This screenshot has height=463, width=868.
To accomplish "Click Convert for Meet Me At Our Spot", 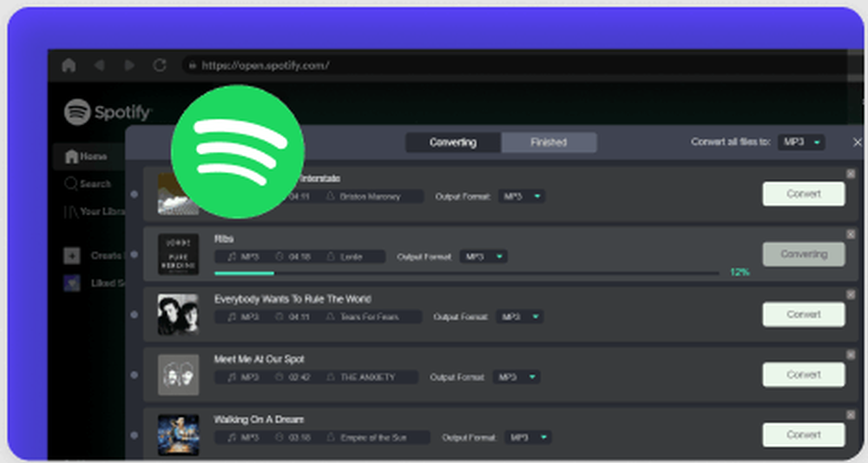I will point(804,375).
